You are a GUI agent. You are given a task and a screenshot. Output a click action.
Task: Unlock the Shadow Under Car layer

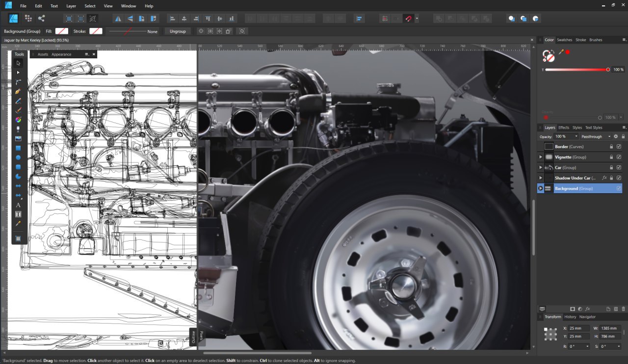click(611, 178)
